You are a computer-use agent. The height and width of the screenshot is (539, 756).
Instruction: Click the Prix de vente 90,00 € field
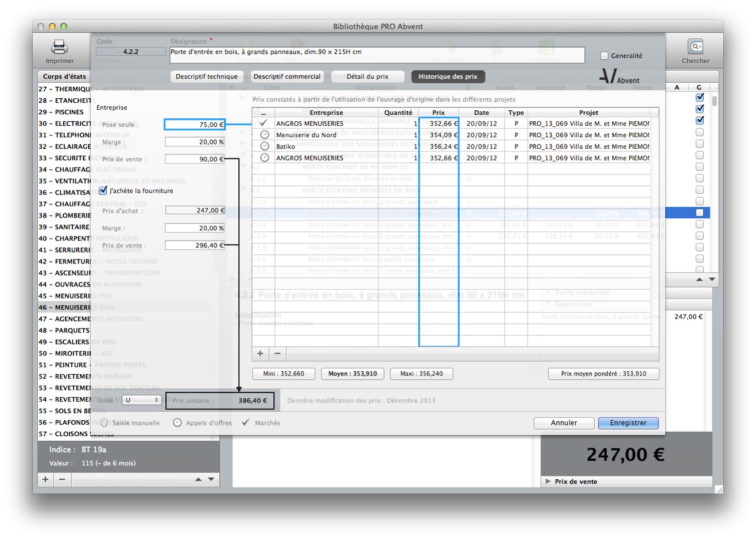(195, 159)
